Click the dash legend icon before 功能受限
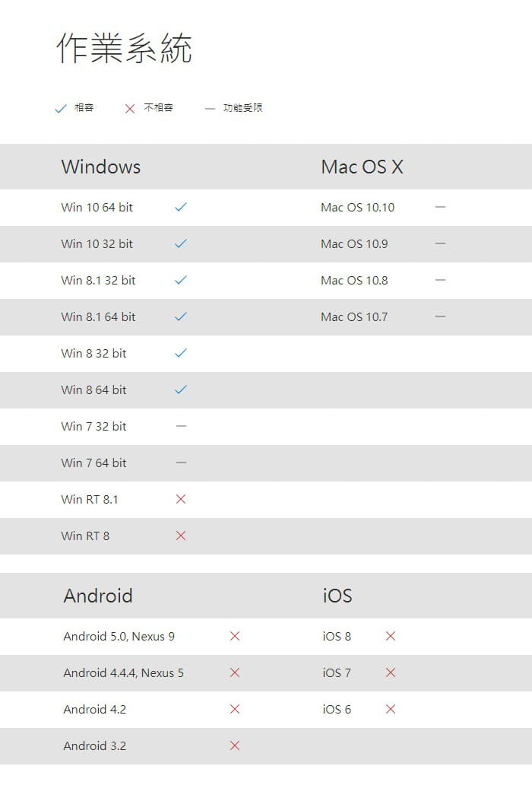The height and width of the screenshot is (801, 532). click(210, 109)
